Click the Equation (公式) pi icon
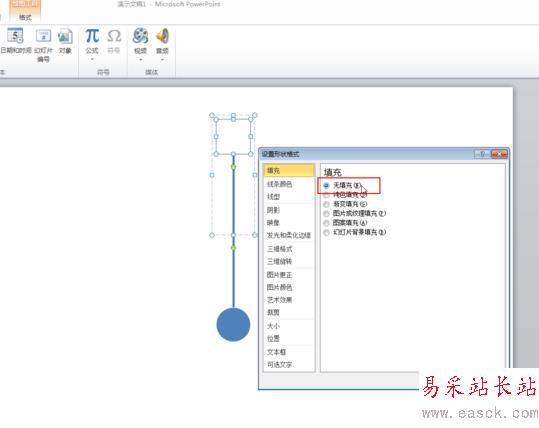Screen dimensions: 539x428 click(92, 36)
